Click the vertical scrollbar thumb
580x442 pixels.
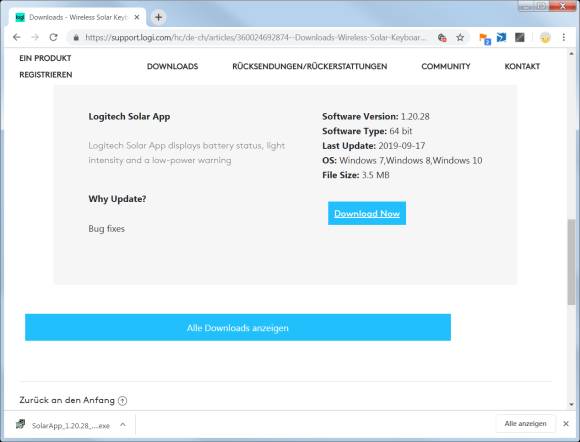(571, 262)
